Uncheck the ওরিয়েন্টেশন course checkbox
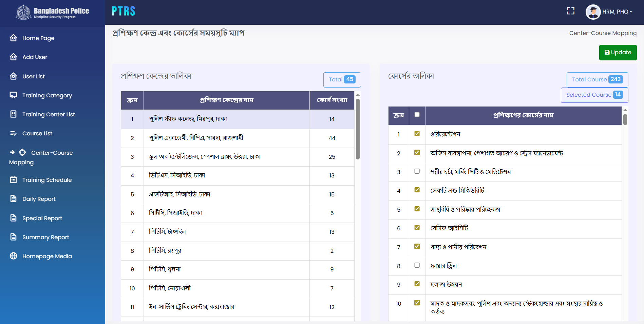 tap(417, 134)
